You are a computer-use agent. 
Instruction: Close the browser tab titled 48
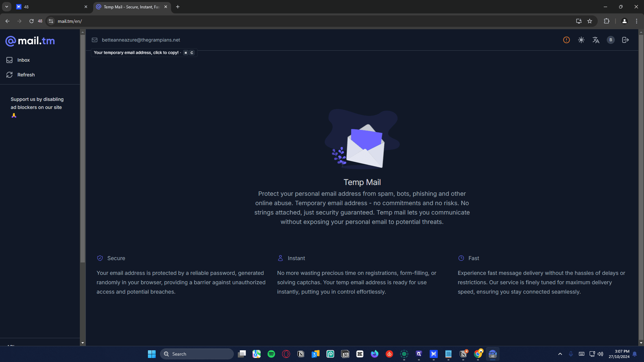coord(86,7)
